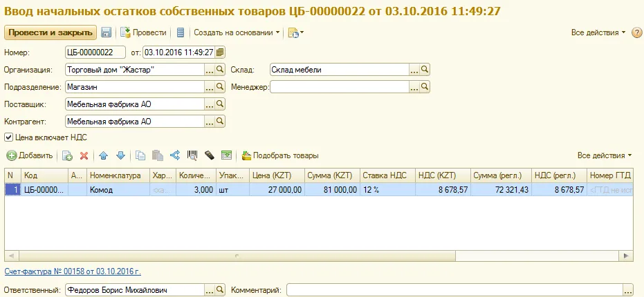Open search magnifier for Поставщик field
Viewport: 644px width, 297px height.
[x=220, y=104]
